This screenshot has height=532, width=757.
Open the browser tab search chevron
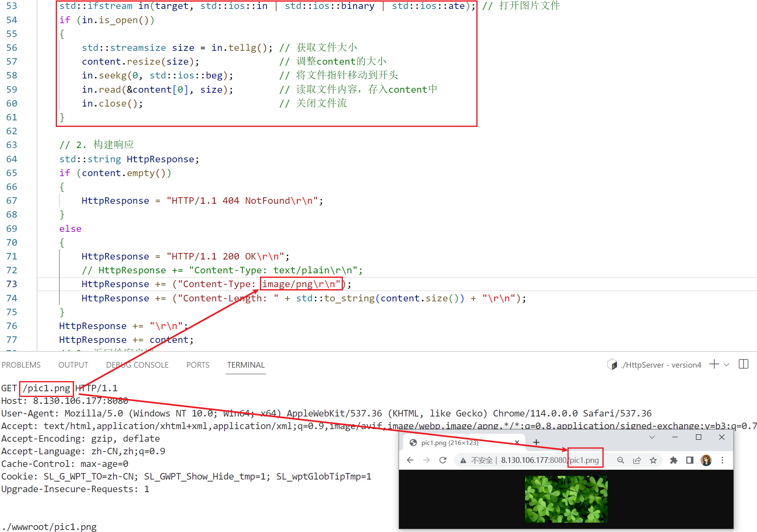coord(652,437)
